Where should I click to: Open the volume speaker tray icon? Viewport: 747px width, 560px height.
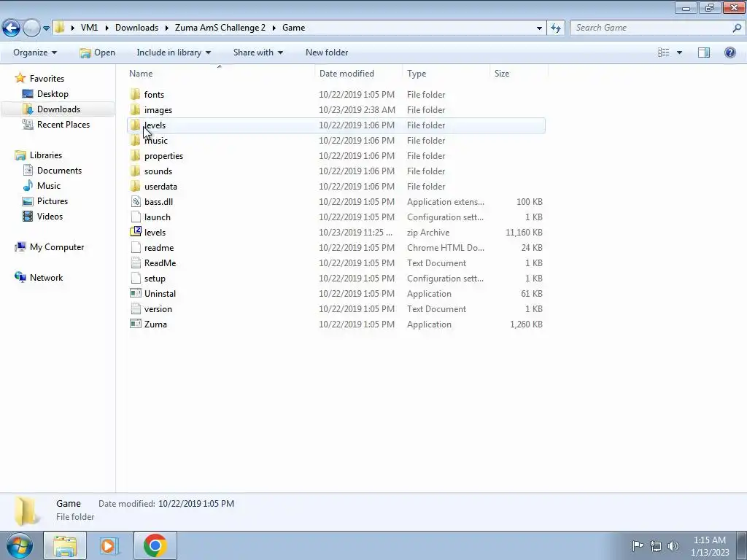673,546
